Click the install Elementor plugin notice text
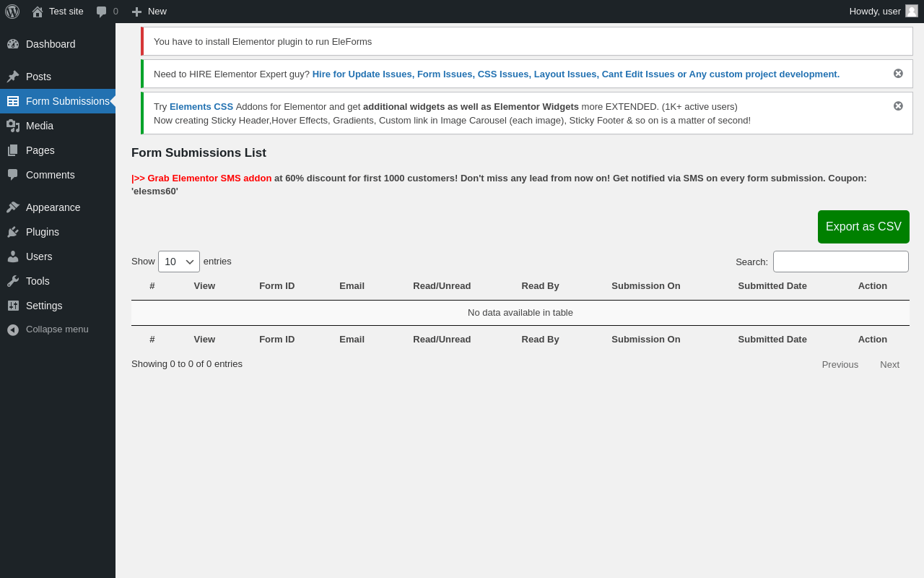924x578 pixels. [263, 42]
